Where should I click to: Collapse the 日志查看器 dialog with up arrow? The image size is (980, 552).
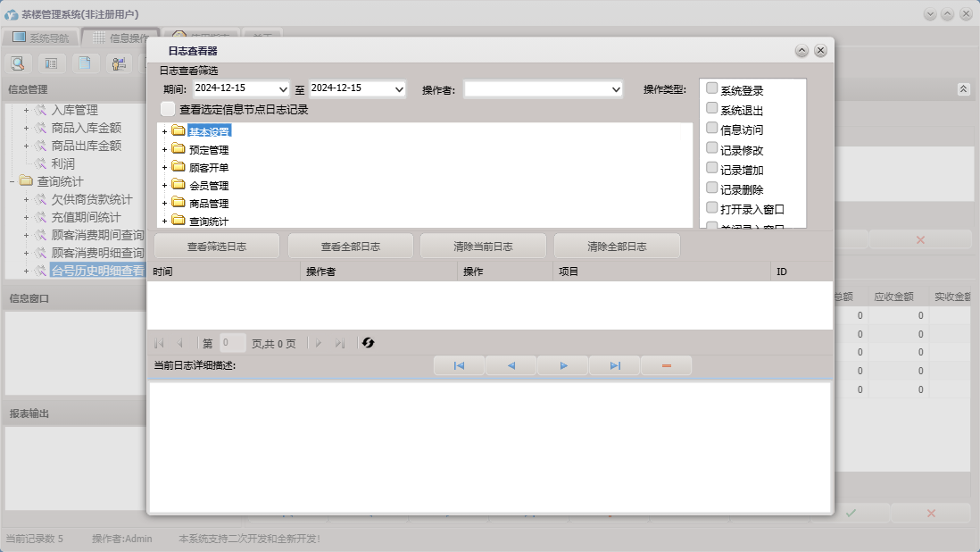tap(801, 51)
